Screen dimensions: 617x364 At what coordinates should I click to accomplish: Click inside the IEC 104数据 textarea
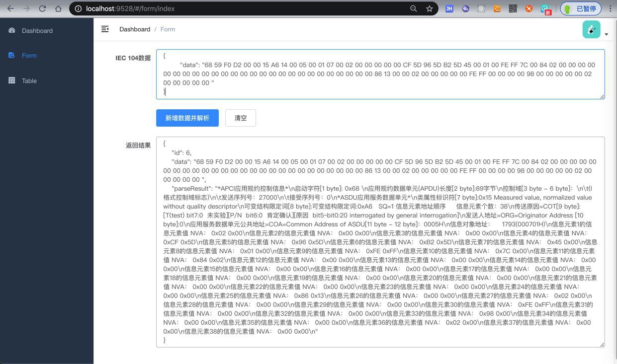click(380, 74)
